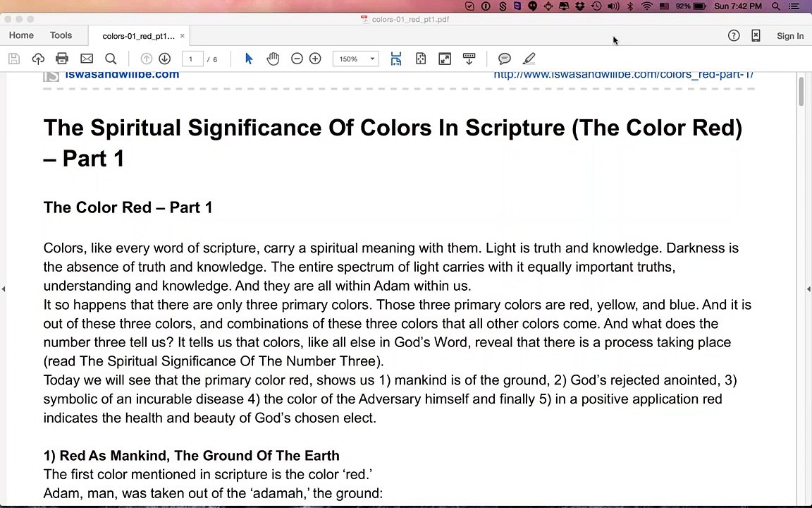This screenshot has width=812, height=508.
Task: Click the battery 92% indicator
Action: [x=691, y=6]
